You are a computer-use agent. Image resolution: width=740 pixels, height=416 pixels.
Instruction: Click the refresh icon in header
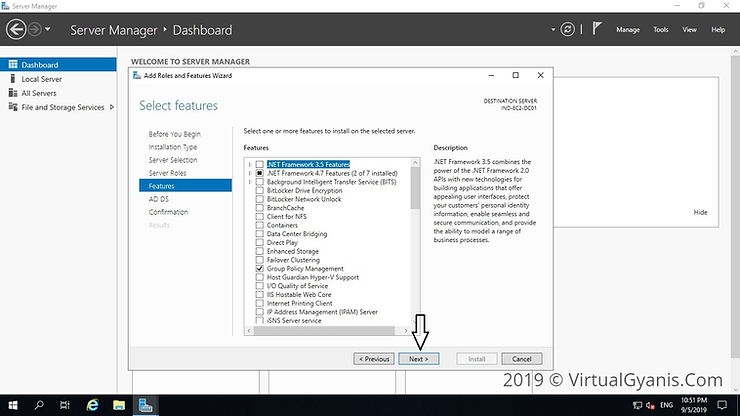point(569,30)
